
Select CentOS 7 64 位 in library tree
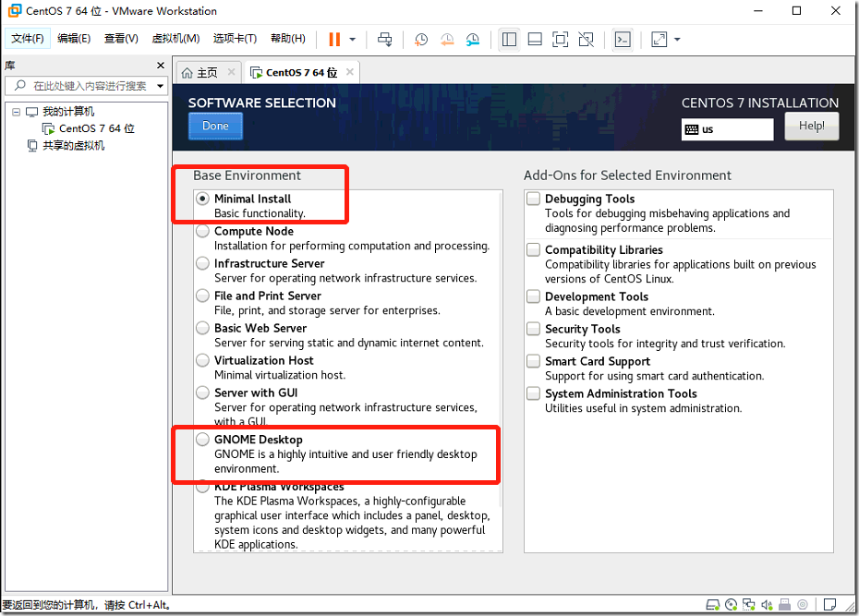coord(96,128)
